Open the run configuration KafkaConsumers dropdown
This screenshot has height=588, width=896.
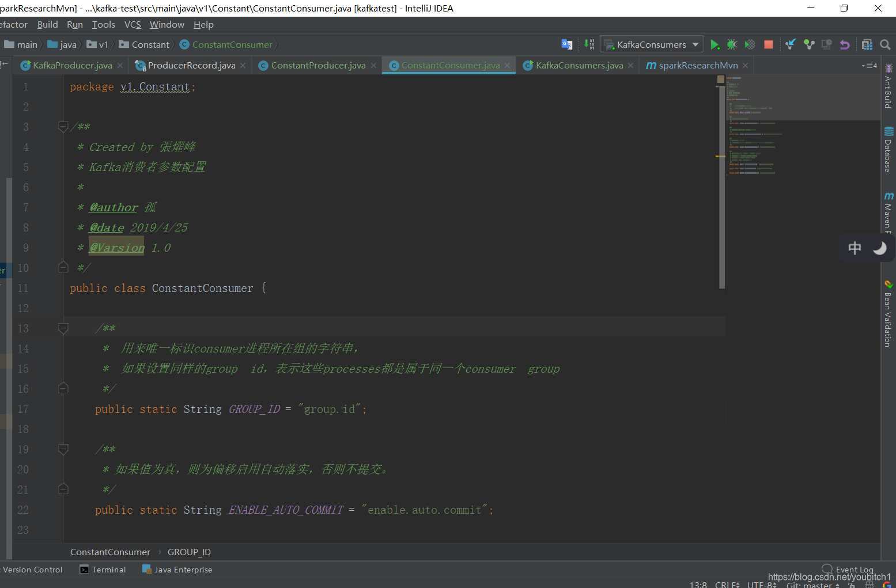click(652, 44)
